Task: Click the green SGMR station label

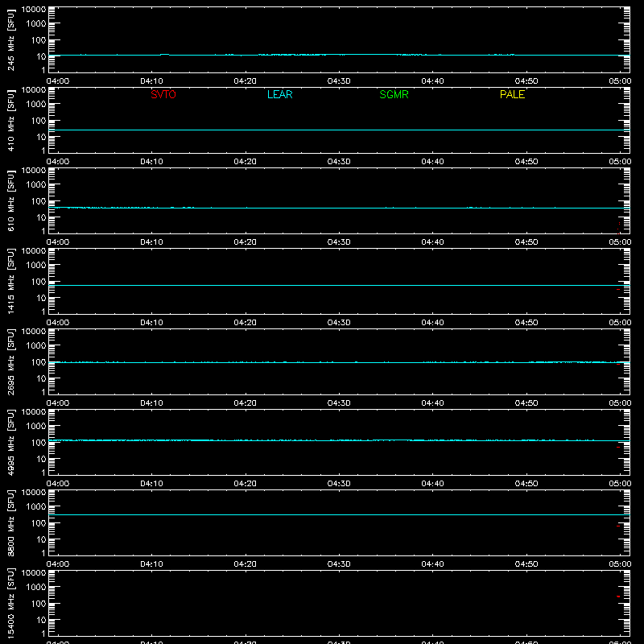Action: [394, 94]
